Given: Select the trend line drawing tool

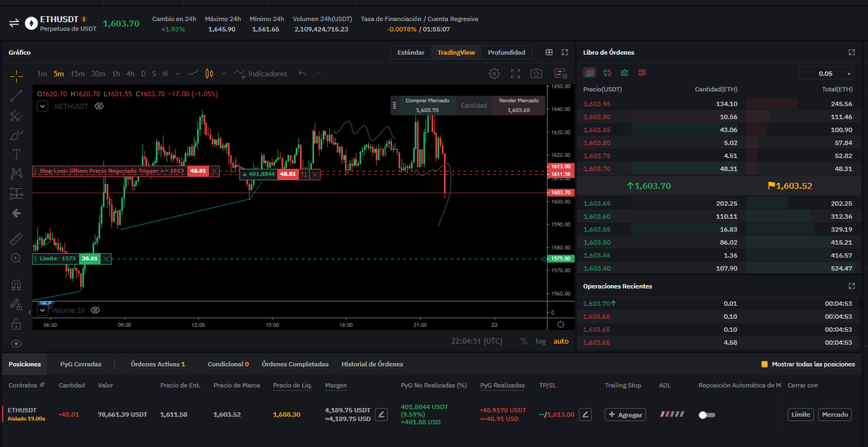Looking at the screenshot, I should (x=17, y=95).
